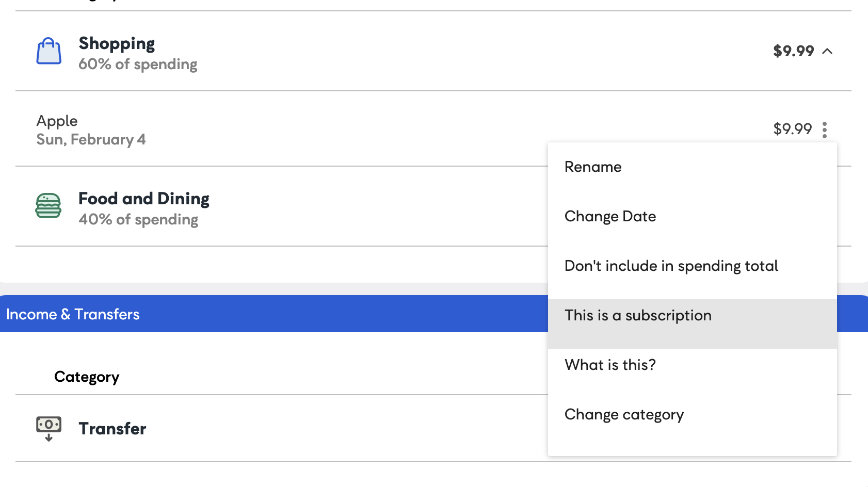Click the Income & Transfers header
This screenshot has height=487, width=868.
(x=73, y=314)
